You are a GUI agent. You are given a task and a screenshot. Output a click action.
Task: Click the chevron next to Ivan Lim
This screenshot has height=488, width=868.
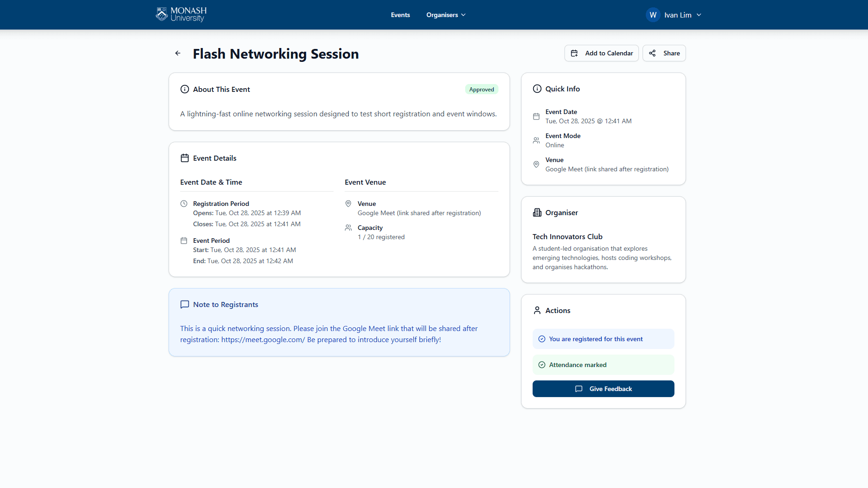(699, 15)
